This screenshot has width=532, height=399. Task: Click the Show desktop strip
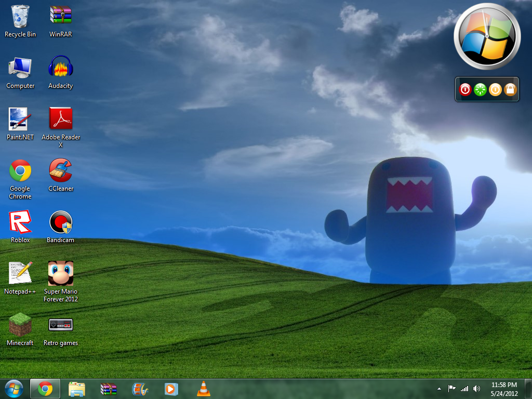click(528, 389)
